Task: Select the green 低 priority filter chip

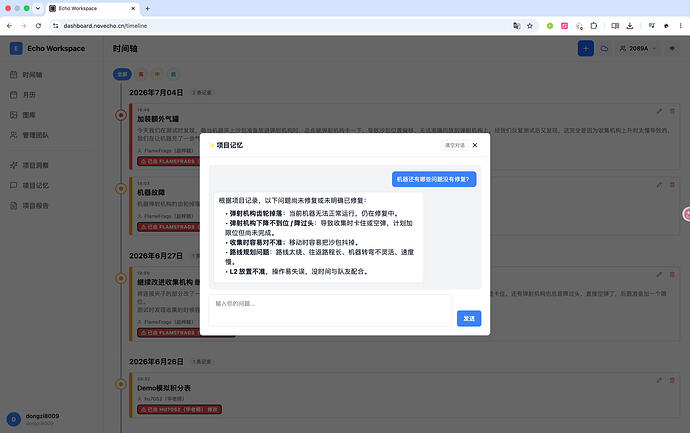Action: pos(173,74)
